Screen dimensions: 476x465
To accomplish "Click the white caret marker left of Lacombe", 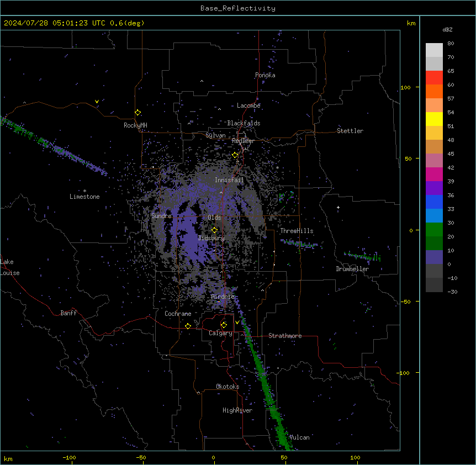I will coord(219,109).
